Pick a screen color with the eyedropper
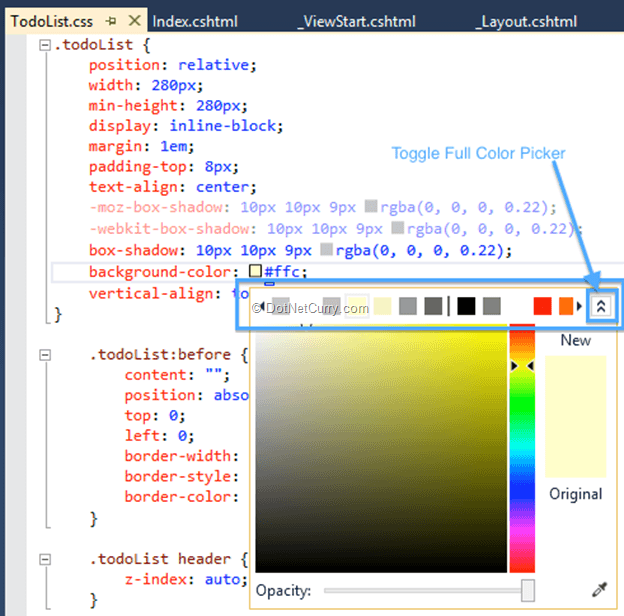This screenshot has width=624, height=616. (599, 590)
